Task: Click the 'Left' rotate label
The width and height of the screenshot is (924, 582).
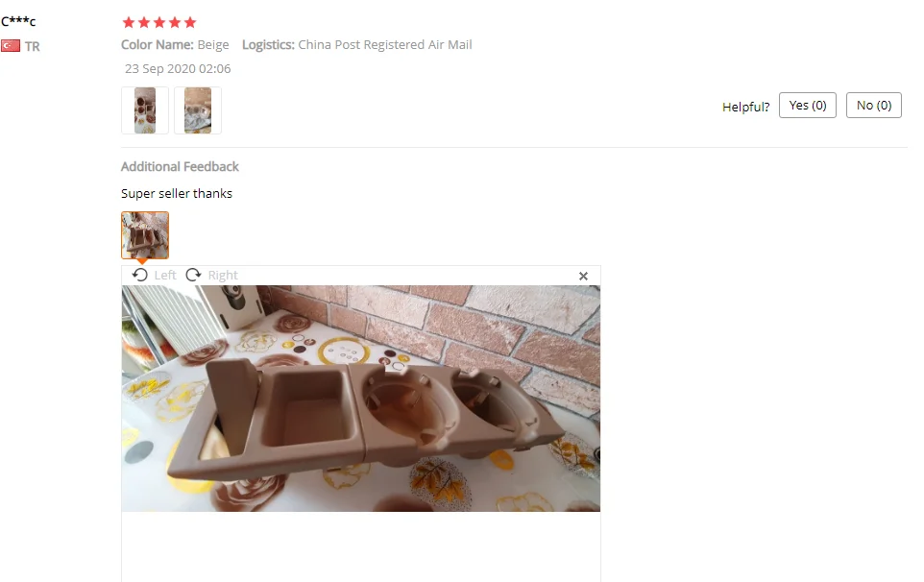Action: (165, 275)
